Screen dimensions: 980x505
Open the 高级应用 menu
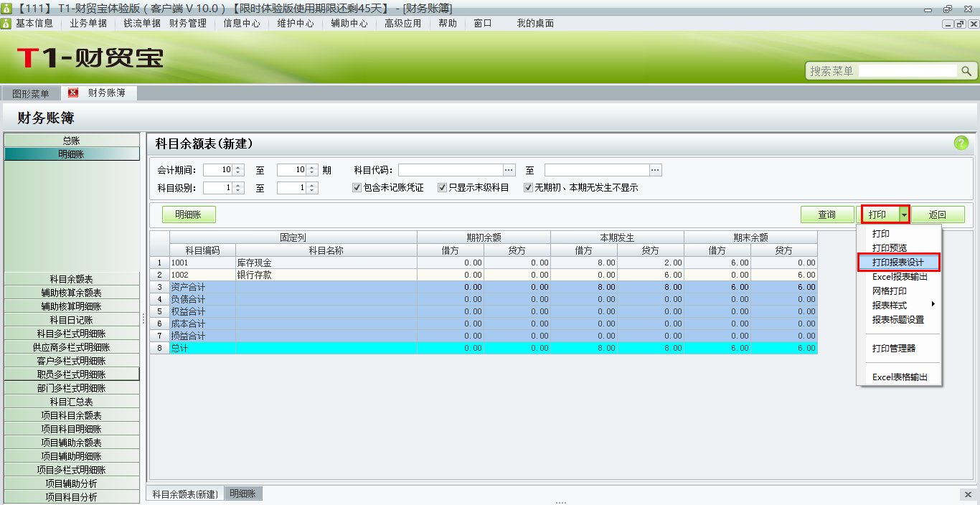click(403, 23)
